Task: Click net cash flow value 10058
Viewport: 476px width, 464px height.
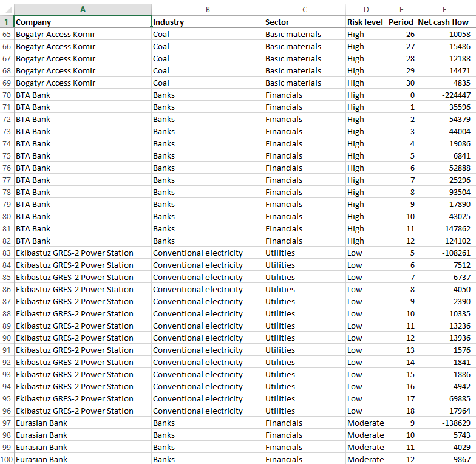Action: tap(444, 34)
